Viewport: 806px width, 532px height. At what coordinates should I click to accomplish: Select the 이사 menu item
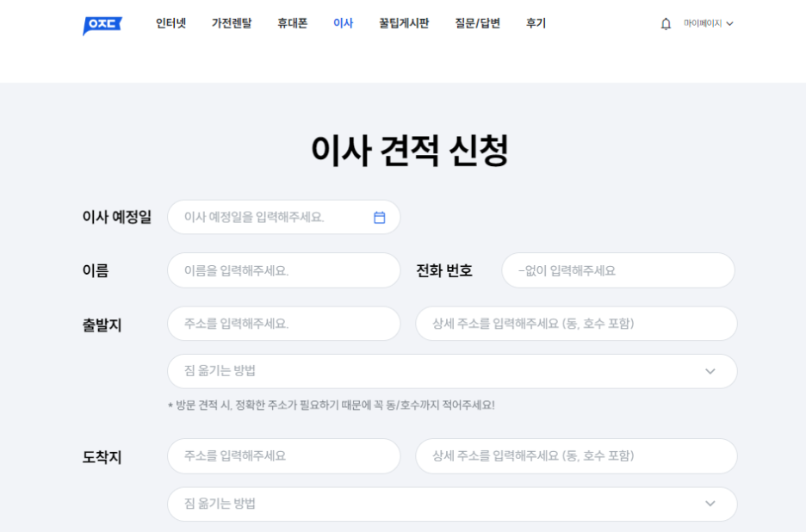pos(343,23)
